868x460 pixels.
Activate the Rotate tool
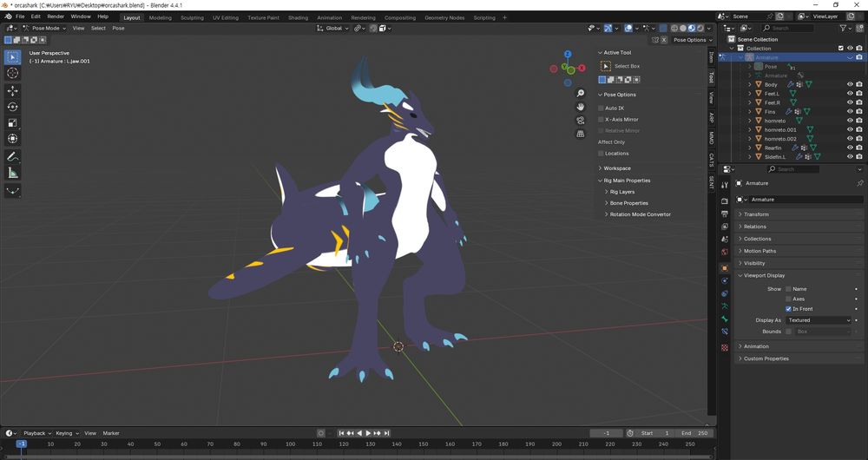click(x=13, y=107)
